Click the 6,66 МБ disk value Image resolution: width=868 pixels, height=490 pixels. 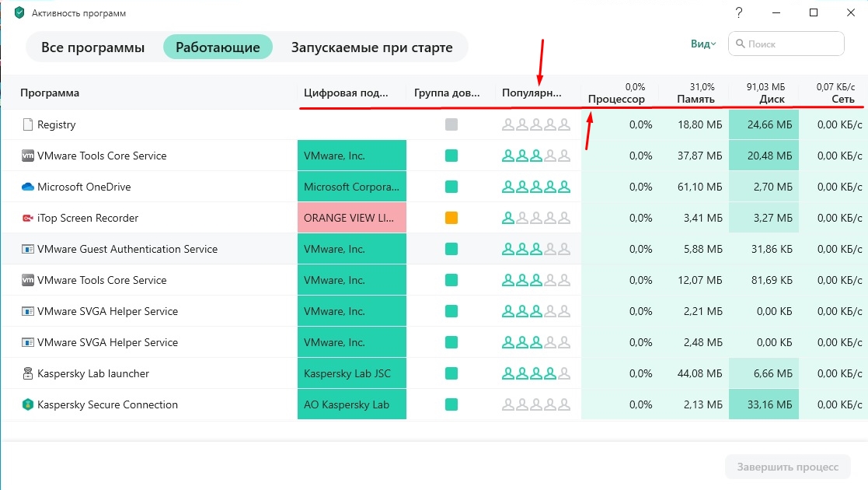click(x=772, y=373)
